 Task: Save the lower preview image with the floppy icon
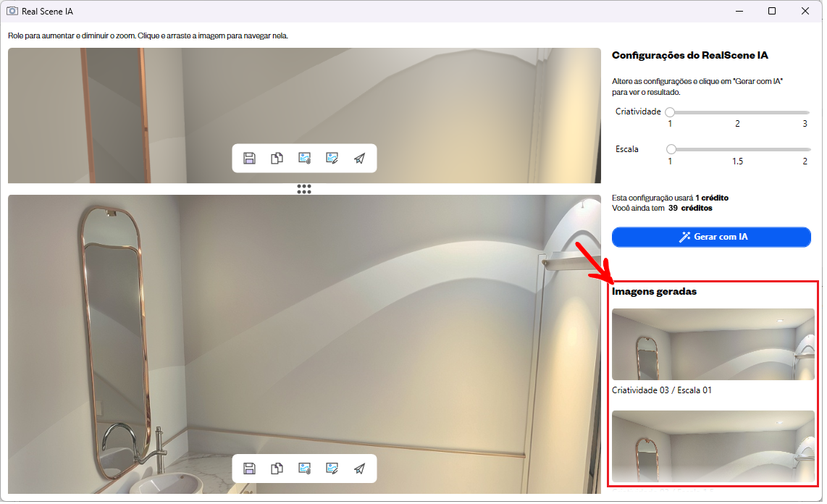click(249, 469)
